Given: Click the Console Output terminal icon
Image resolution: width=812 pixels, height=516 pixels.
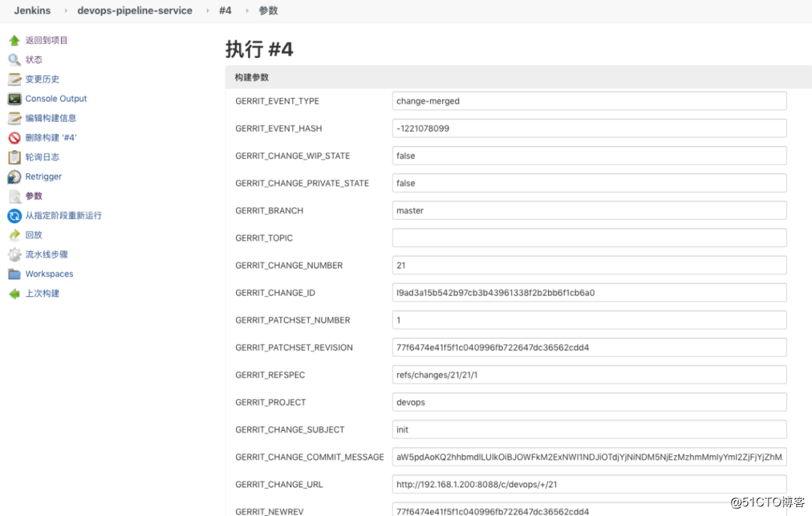Looking at the screenshot, I should 14,99.
